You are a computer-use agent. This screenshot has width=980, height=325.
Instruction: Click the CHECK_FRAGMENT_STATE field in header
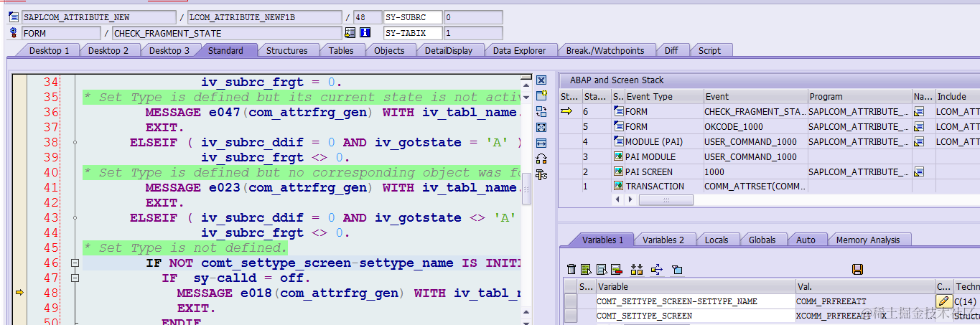(227, 33)
